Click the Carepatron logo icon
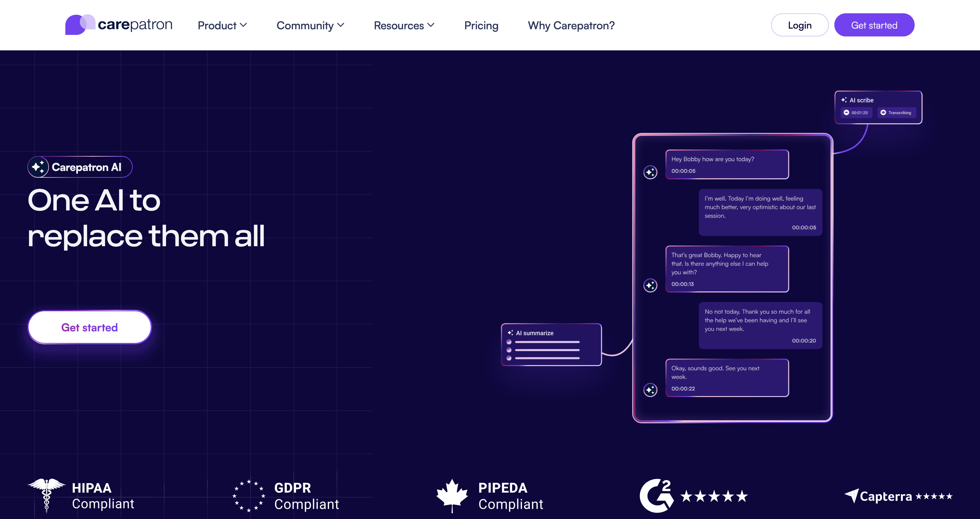980x519 pixels. coord(80,25)
